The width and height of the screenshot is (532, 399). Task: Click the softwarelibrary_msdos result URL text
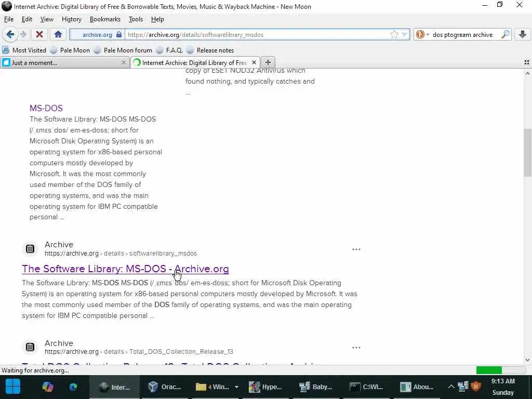[121, 254]
